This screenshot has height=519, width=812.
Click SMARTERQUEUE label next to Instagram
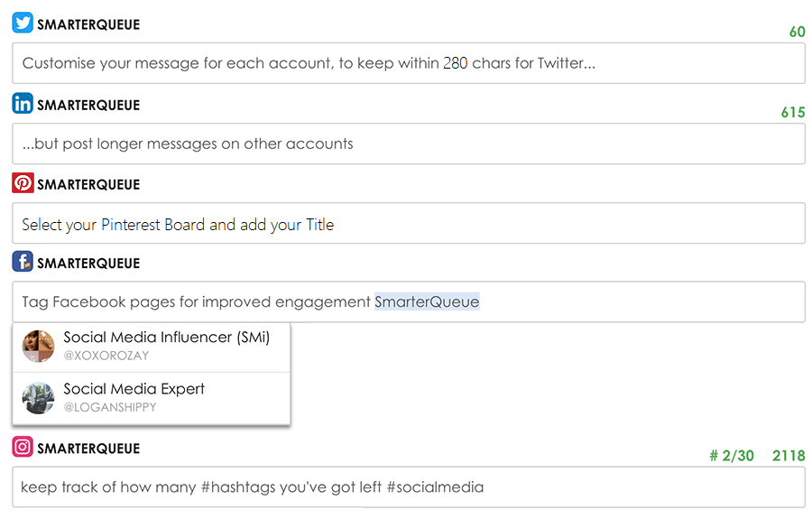click(x=88, y=449)
